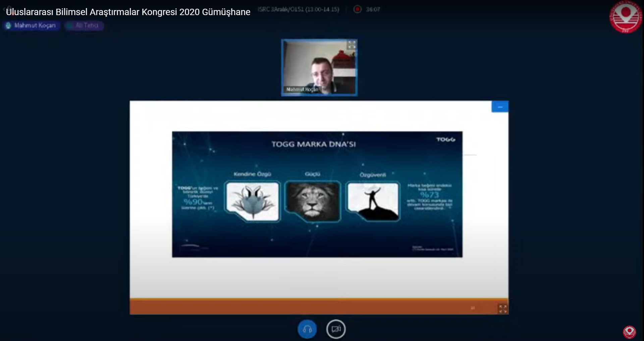The height and width of the screenshot is (341, 644).
Task: Click the silhouette image labeled Özgüvenli
Action: pos(373,201)
